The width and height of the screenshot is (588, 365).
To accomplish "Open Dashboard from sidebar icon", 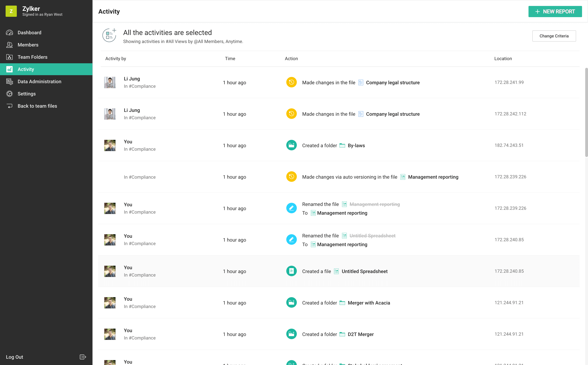I will pos(9,33).
